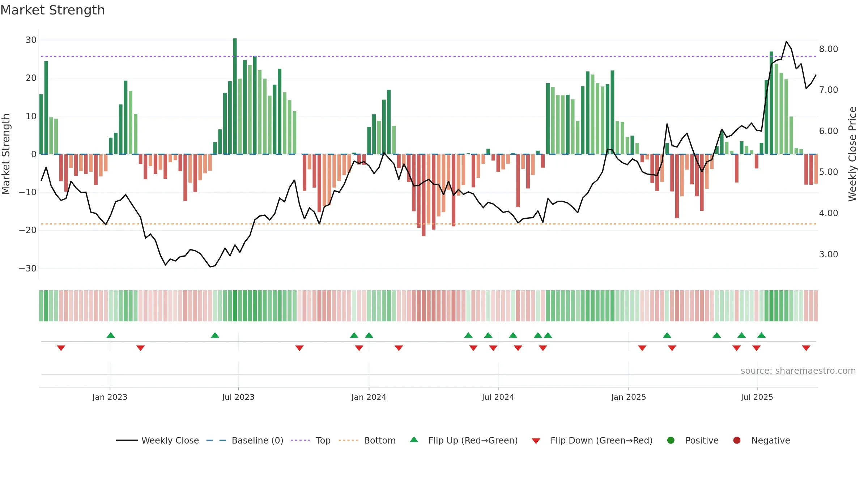This screenshot has width=868, height=488.
Task: Toggle Flip Down (Green→Red) legend entry
Action: pos(592,440)
